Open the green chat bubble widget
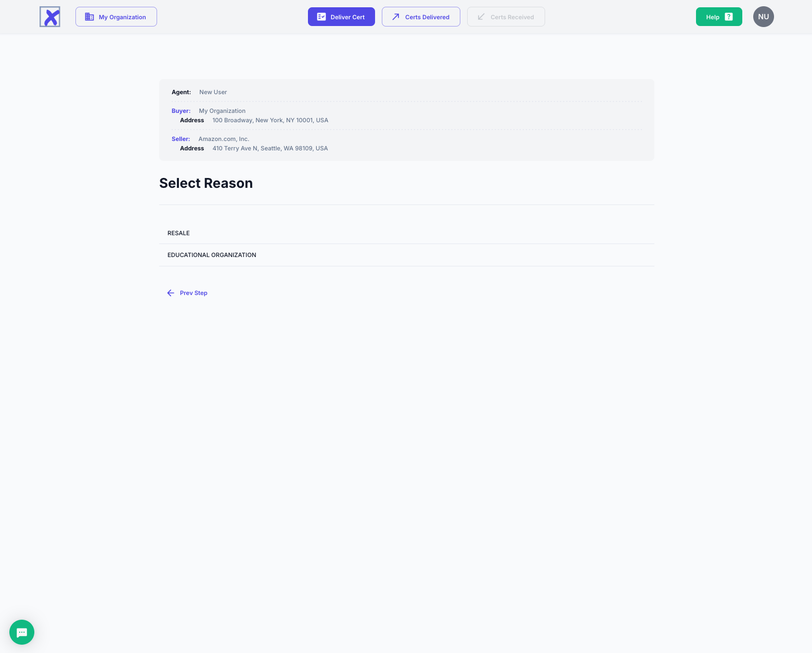The width and height of the screenshot is (812, 653). [x=22, y=632]
